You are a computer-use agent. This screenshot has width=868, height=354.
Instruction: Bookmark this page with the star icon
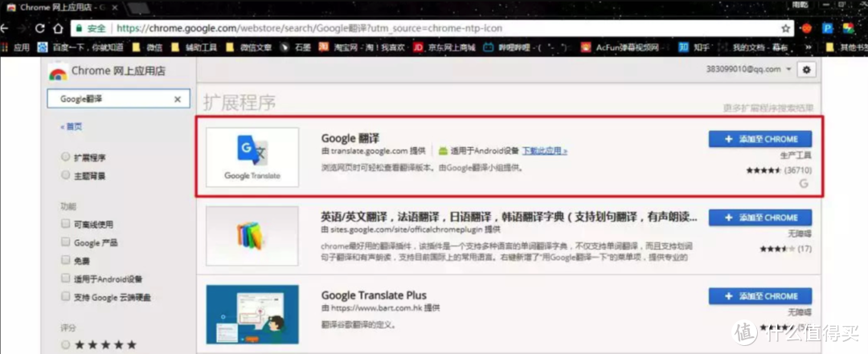pyautogui.click(x=785, y=28)
